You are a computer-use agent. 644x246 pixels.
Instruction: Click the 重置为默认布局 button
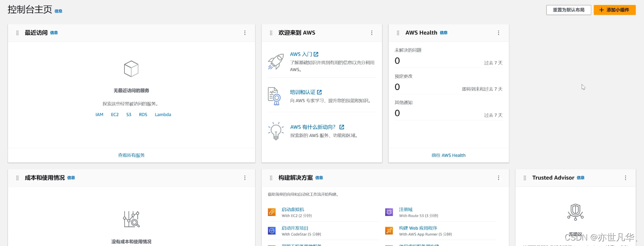point(568,10)
